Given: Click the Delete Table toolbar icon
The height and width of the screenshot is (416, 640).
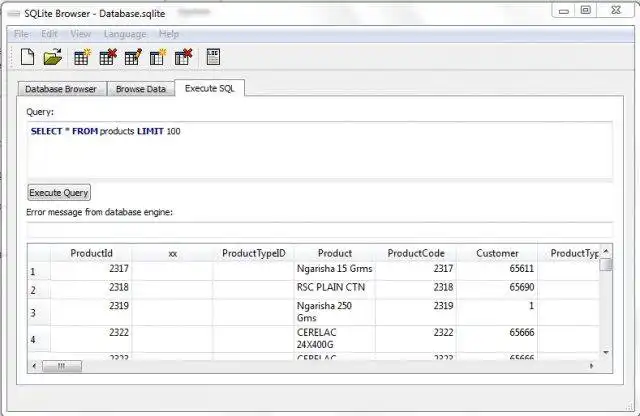Looking at the screenshot, I should [x=108, y=57].
